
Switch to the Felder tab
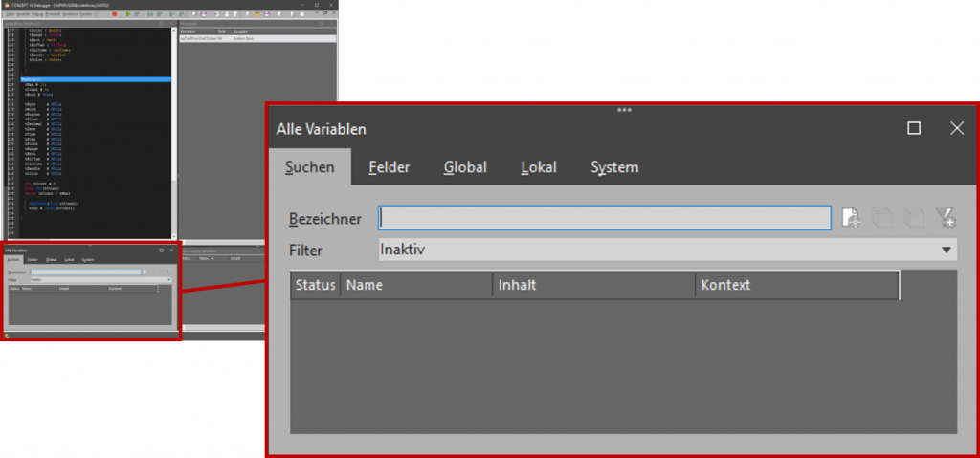point(389,167)
